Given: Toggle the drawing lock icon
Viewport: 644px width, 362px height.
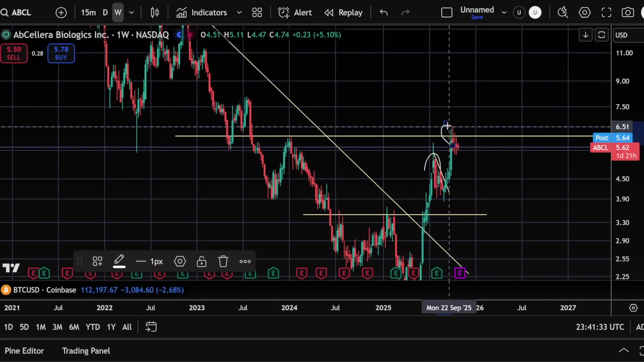Looking at the screenshot, I should tap(202, 261).
